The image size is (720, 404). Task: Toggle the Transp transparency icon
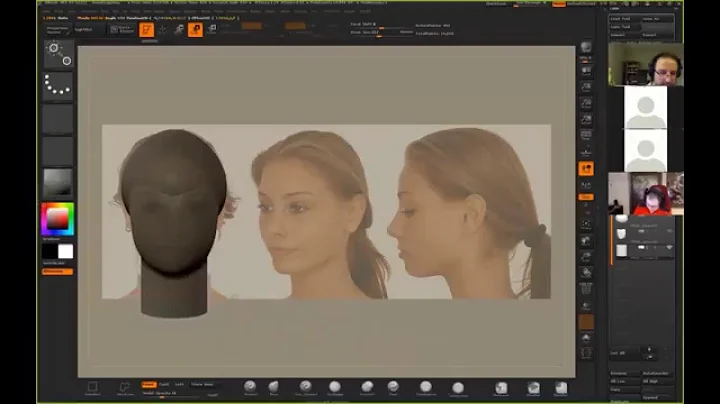[x=586, y=306]
